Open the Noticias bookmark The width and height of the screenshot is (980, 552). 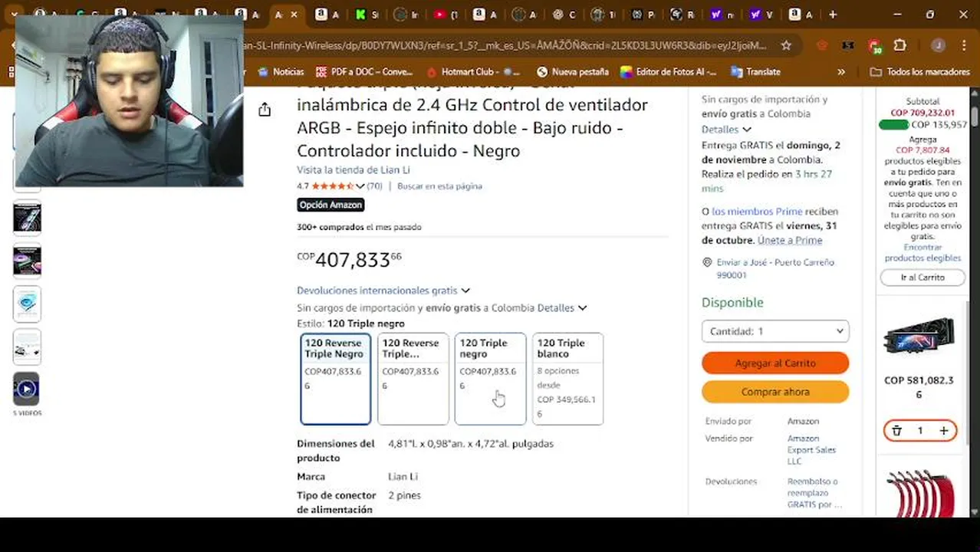281,71
